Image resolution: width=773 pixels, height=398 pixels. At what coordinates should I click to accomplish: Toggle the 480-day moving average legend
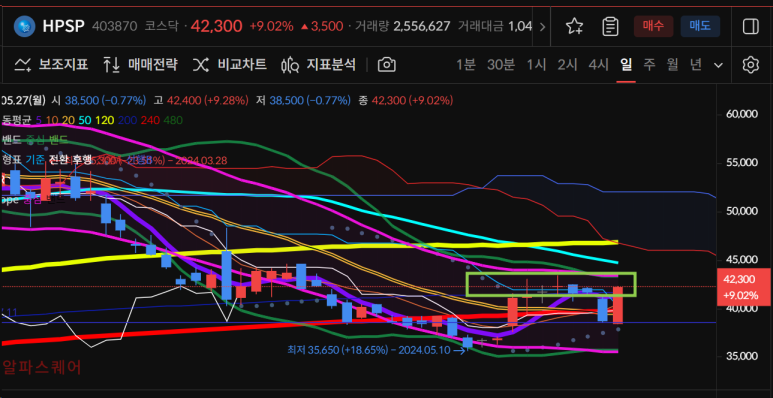tap(172, 120)
